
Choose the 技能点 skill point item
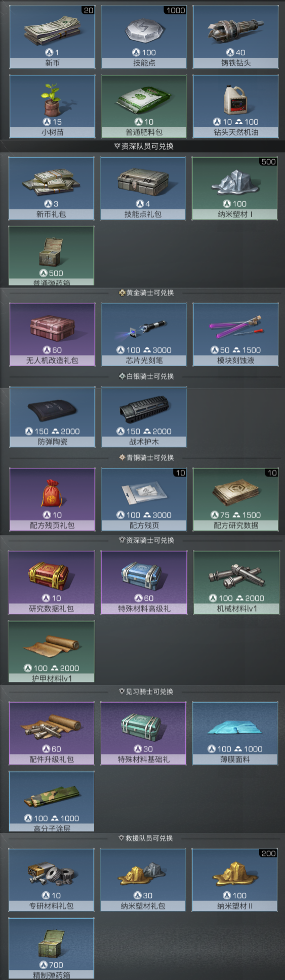144,37
